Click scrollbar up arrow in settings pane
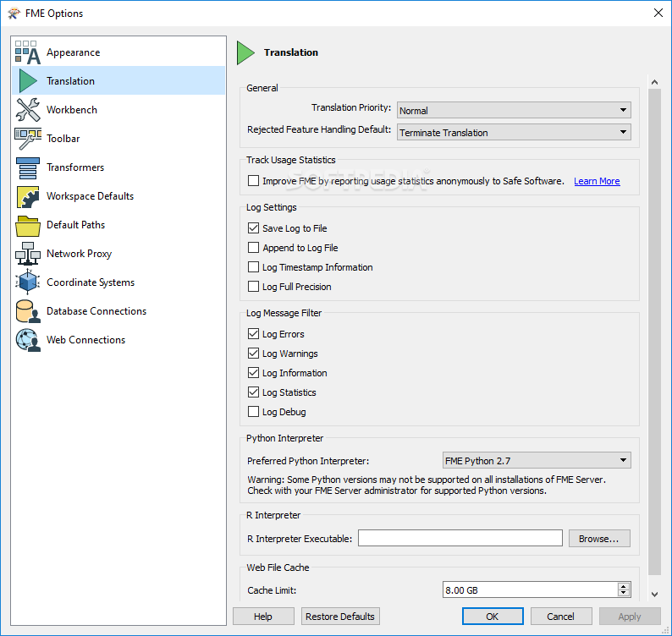Screen dimensions: 672x636 pos(654,82)
